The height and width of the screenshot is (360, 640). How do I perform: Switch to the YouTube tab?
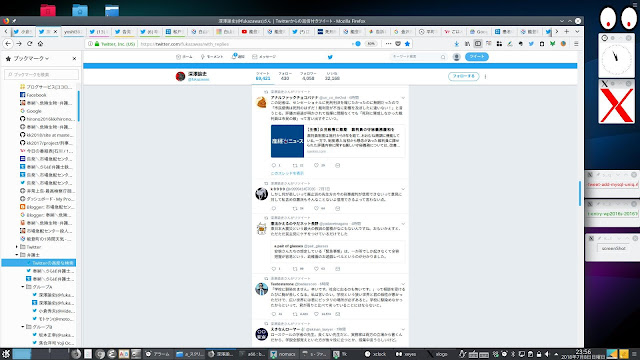(251, 31)
